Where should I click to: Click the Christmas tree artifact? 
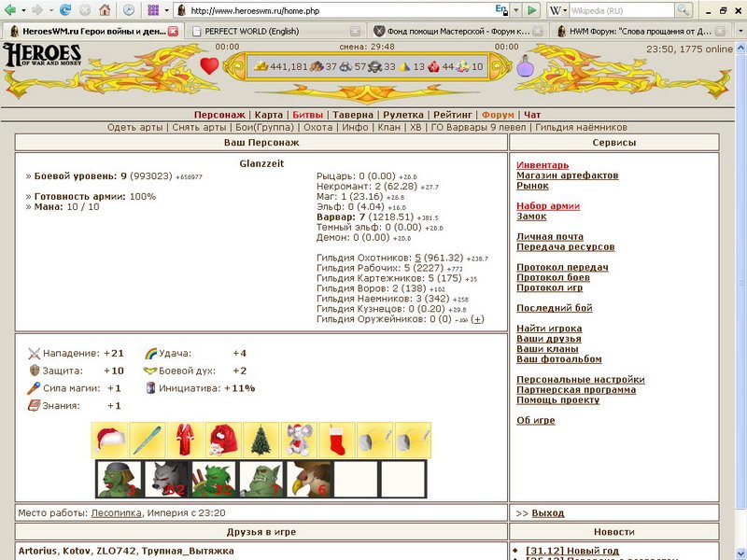click(261, 440)
